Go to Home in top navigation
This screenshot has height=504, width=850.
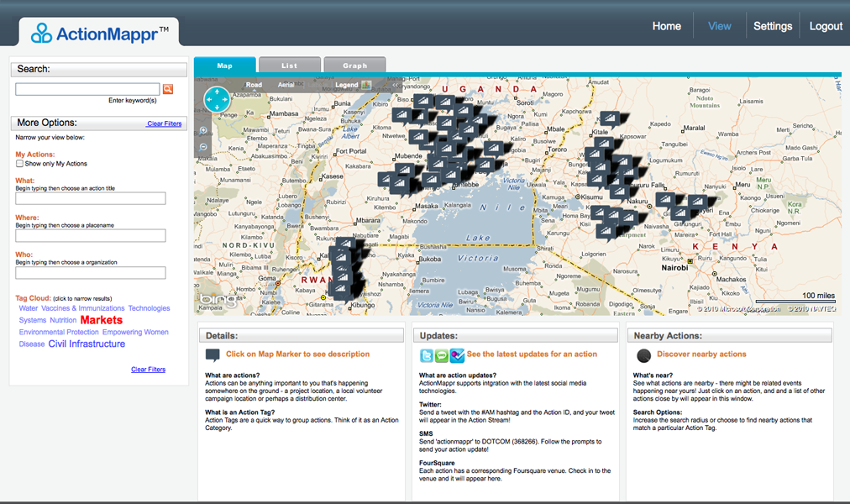[666, 26]
